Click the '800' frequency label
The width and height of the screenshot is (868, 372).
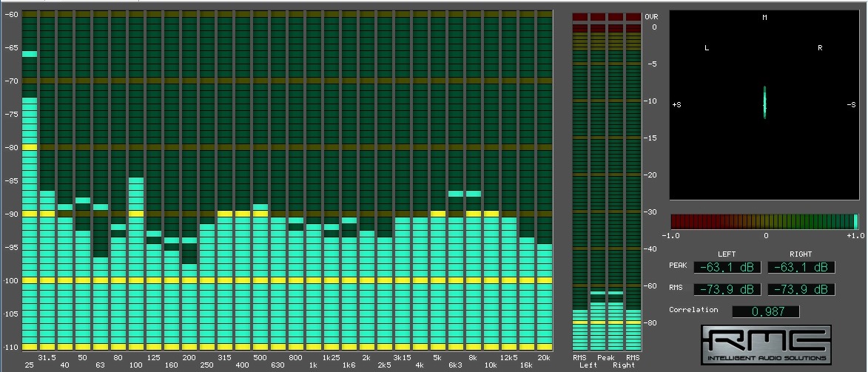pyautogui.click(x=295, y=358)
